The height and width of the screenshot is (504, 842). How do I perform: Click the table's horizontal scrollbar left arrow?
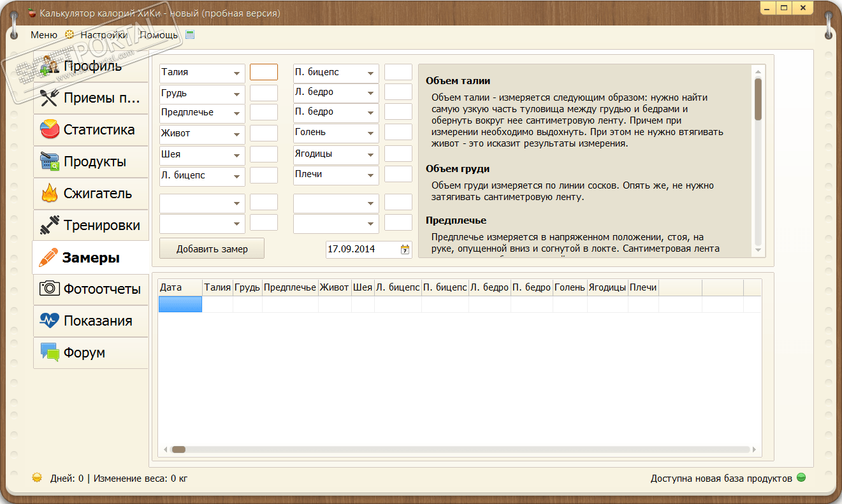coord(166,449)
